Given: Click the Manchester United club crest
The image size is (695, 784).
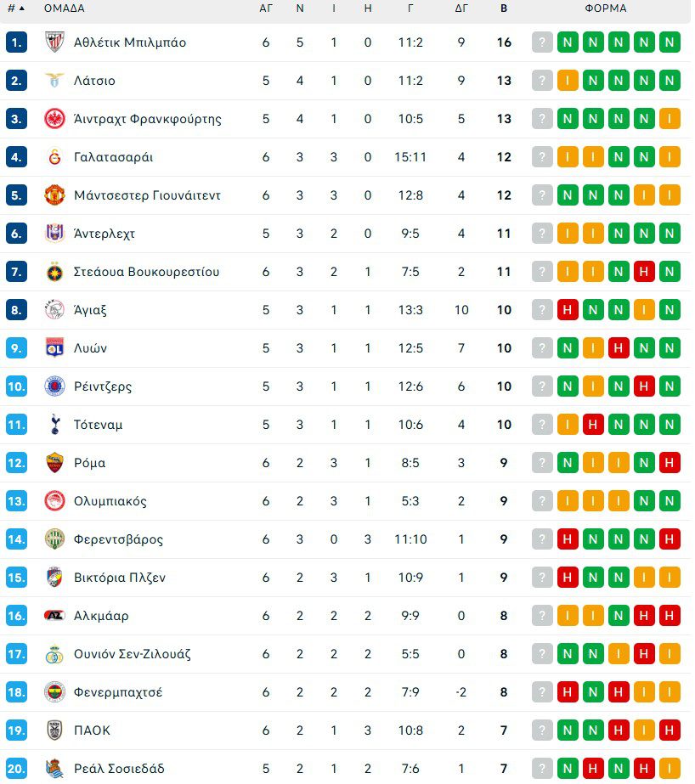Looking at the screenshot, I should pyautogui.click(x=54, y=195).
